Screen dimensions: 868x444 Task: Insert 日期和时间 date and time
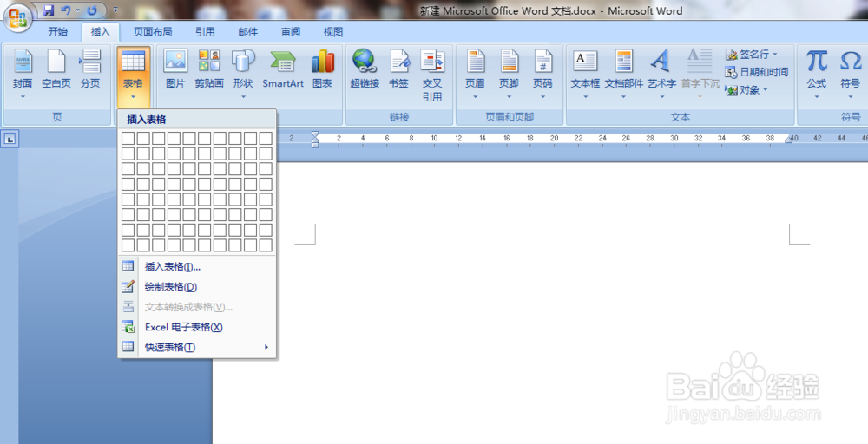tap(757, 72)
